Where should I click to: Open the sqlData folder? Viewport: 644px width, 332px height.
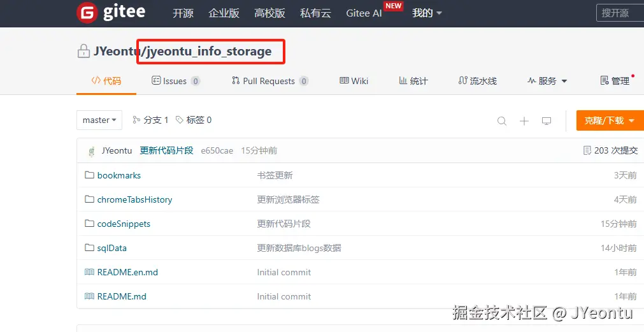pyautogui.click(x=111, y=248)
